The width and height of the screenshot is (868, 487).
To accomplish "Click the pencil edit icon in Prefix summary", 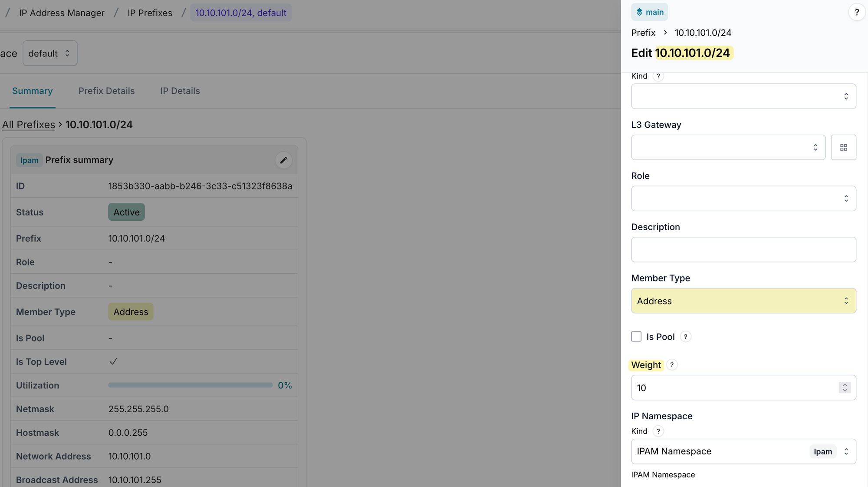I will click(283, 160).
